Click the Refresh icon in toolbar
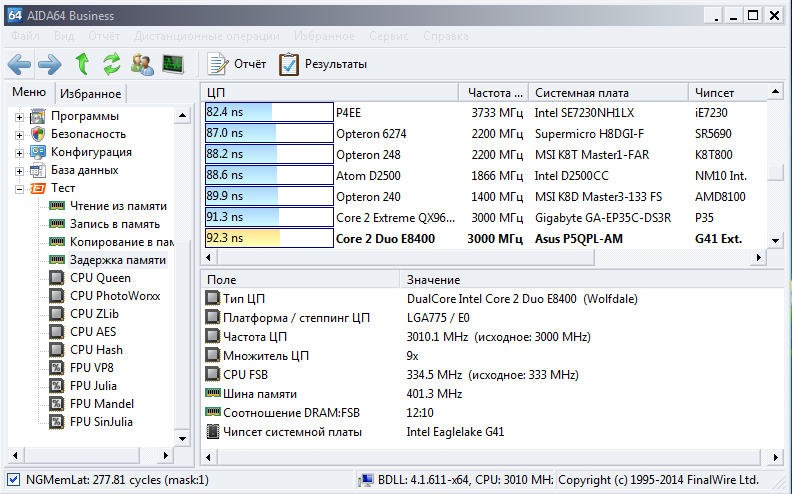 point(112,64)
